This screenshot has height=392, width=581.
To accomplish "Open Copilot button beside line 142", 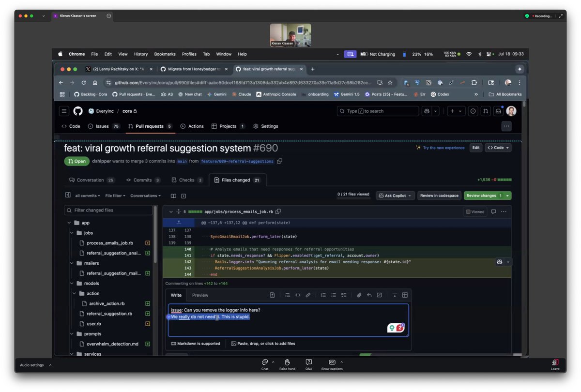I will (499, 262).
